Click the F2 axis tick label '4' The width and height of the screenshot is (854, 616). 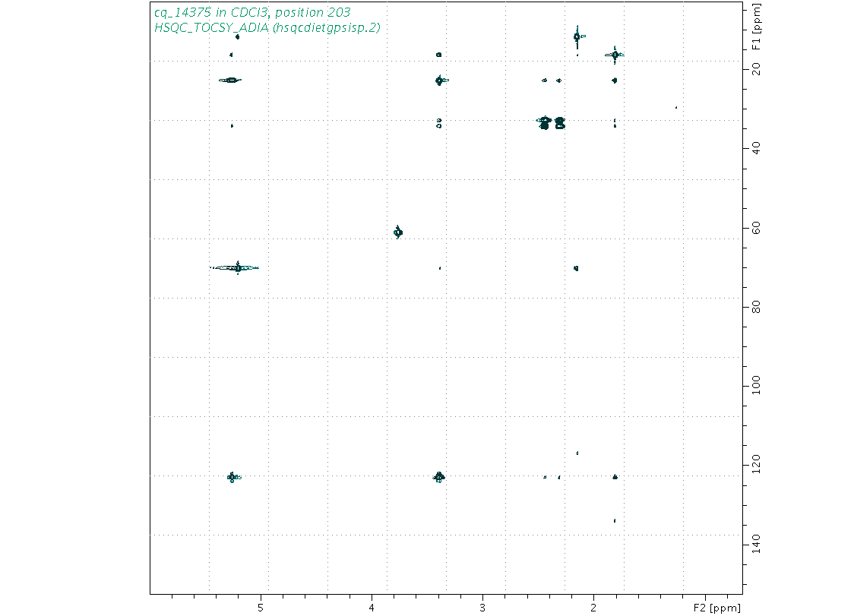(x=372, y=608)
